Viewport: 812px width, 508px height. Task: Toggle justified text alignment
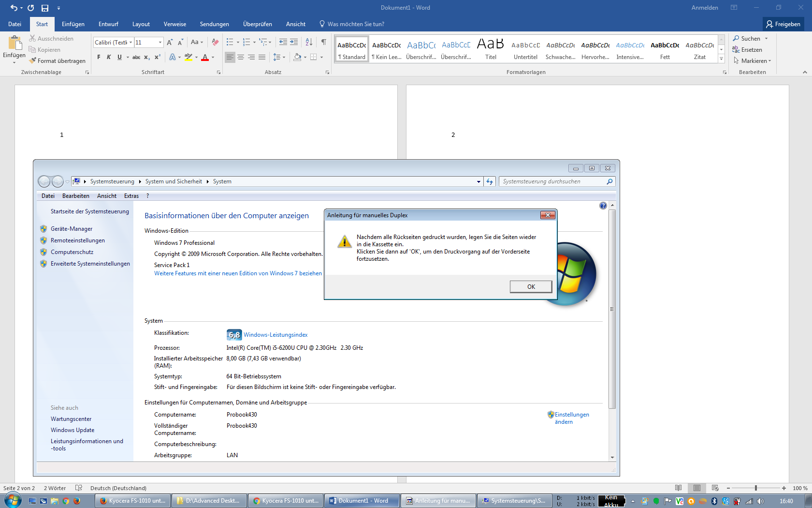[262, 57]
